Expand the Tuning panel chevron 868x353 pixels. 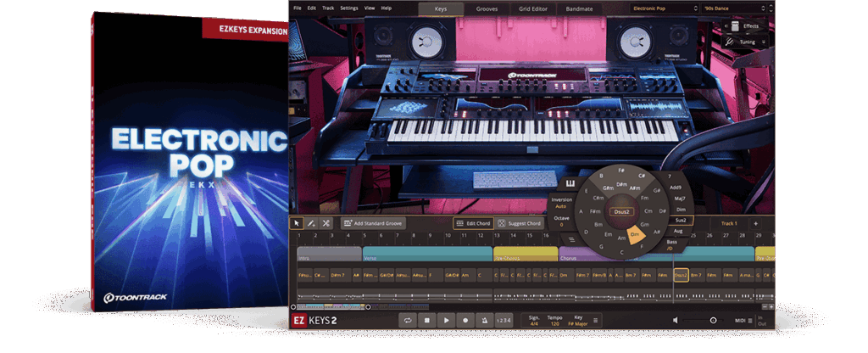click(x=765, y=42)
